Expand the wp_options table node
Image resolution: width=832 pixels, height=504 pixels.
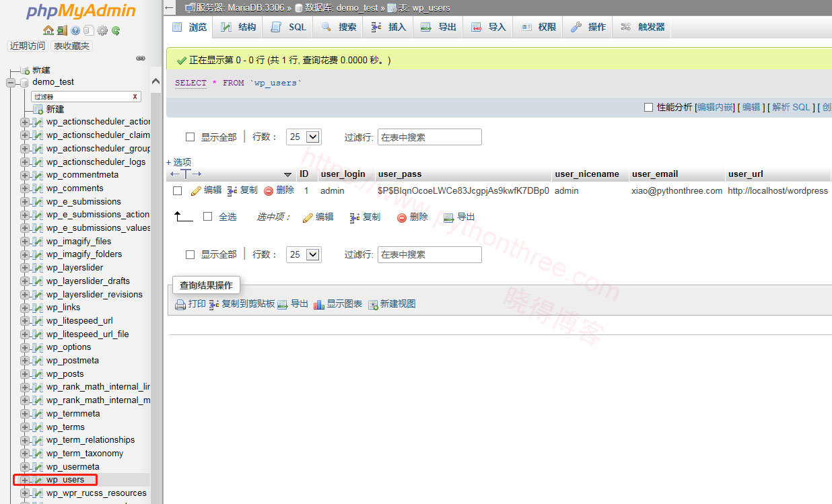(25, 347)
